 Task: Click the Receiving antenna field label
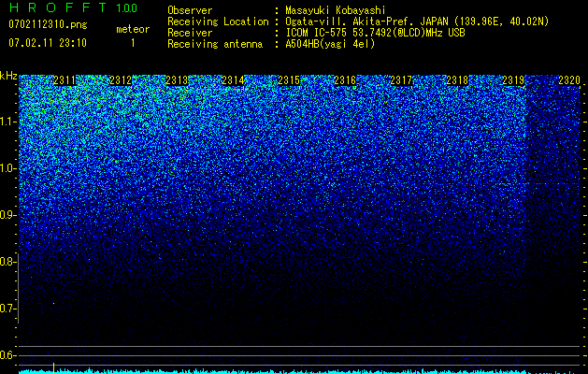[215, 44]
